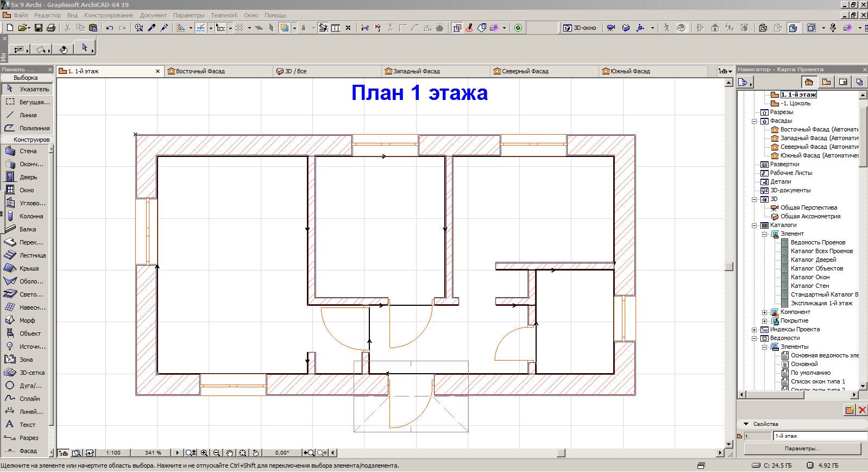Click the 0,00° orientation button
This screenshot has width=868, height=472.
pos(282,452)
